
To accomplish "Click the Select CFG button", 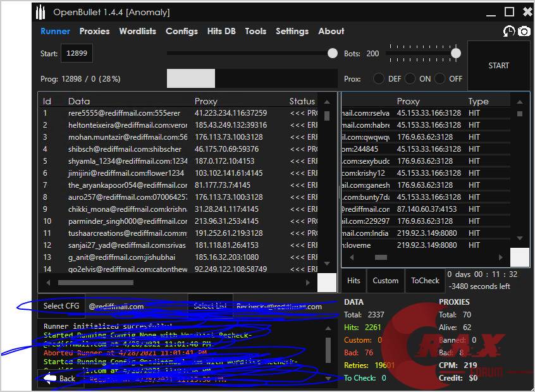I will pos(61,306).
